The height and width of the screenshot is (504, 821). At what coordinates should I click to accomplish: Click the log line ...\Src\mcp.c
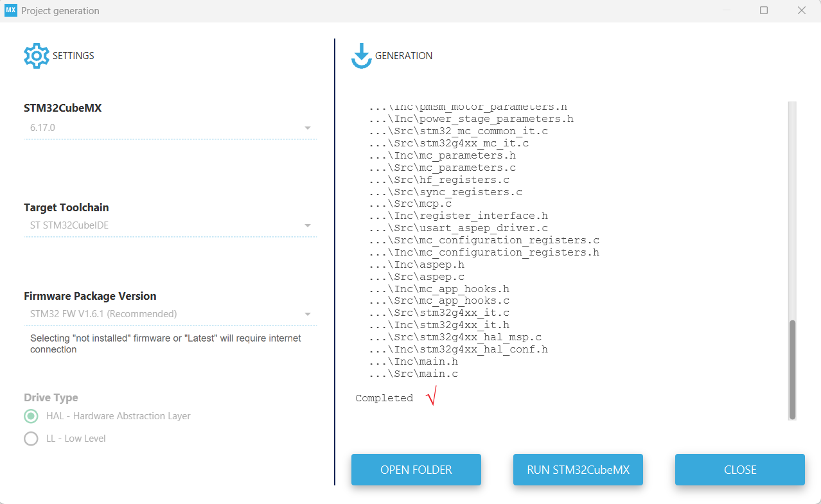pyautogui.click(x=410, y=204)
